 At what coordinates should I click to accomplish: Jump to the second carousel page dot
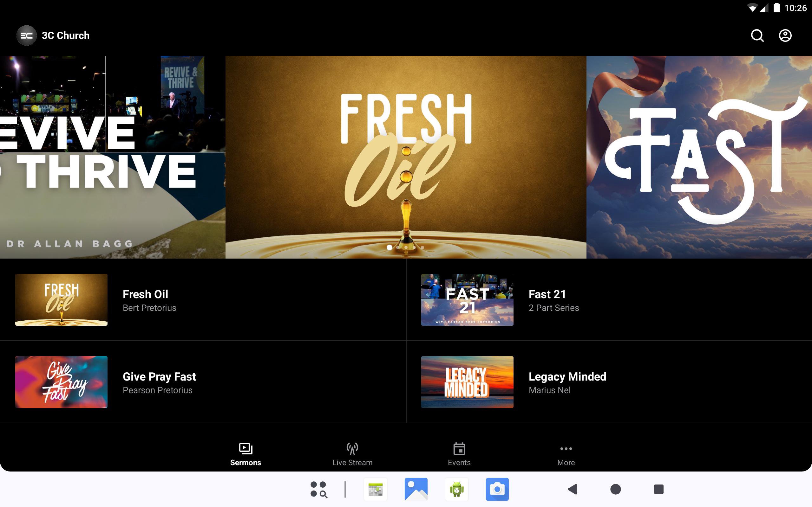(398, 247)
